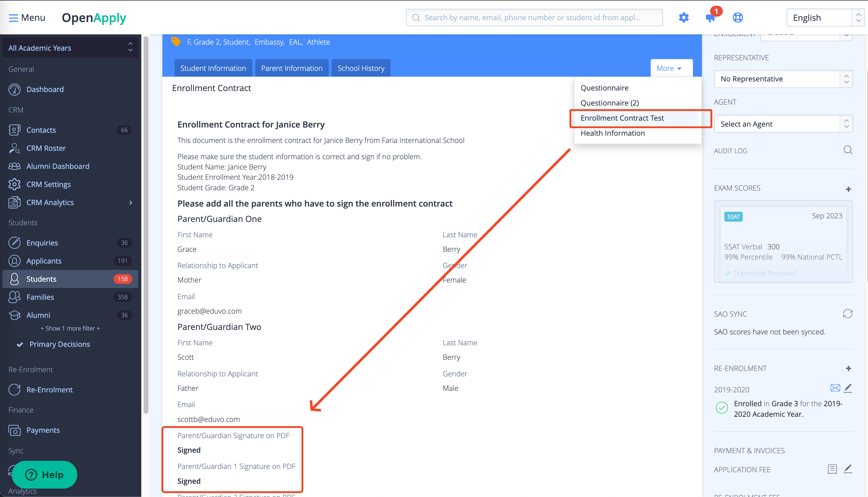868x497 pixels.
Task: Switch to the Parent Information tab
Action: [x=291, y=68]
